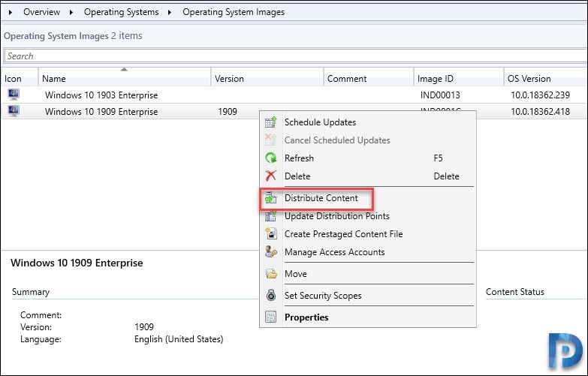Open Operating System Images breadcrumb
588x376 pixels.
234,12
